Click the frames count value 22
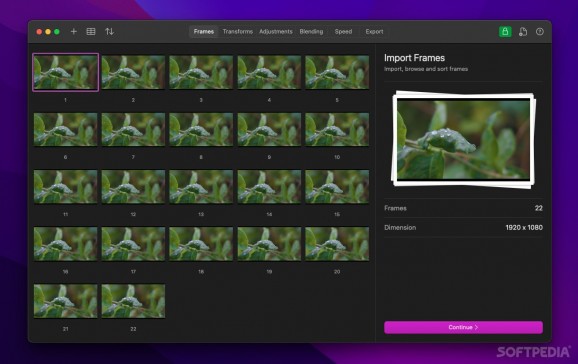Screen dimensions: 578x364 click(x=539, y=208)
